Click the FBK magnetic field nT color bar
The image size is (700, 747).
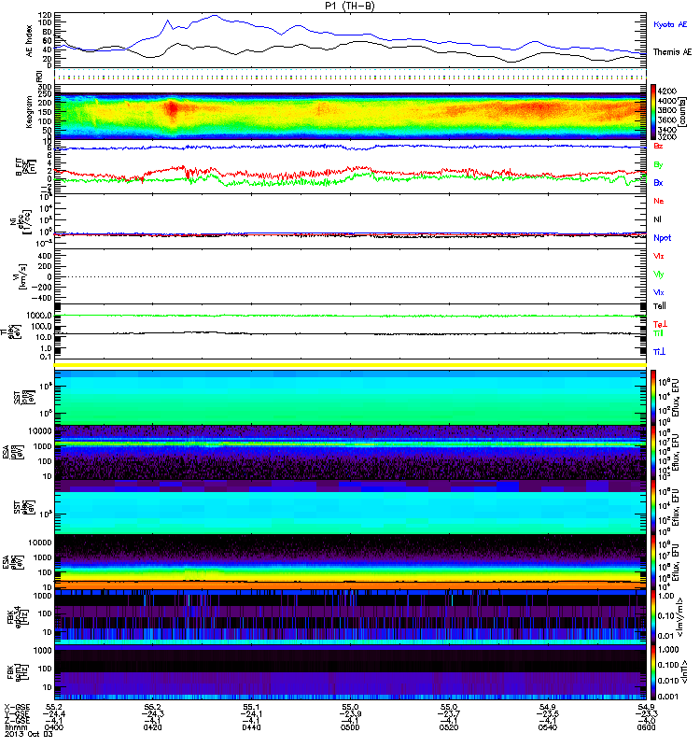(653, 671)
